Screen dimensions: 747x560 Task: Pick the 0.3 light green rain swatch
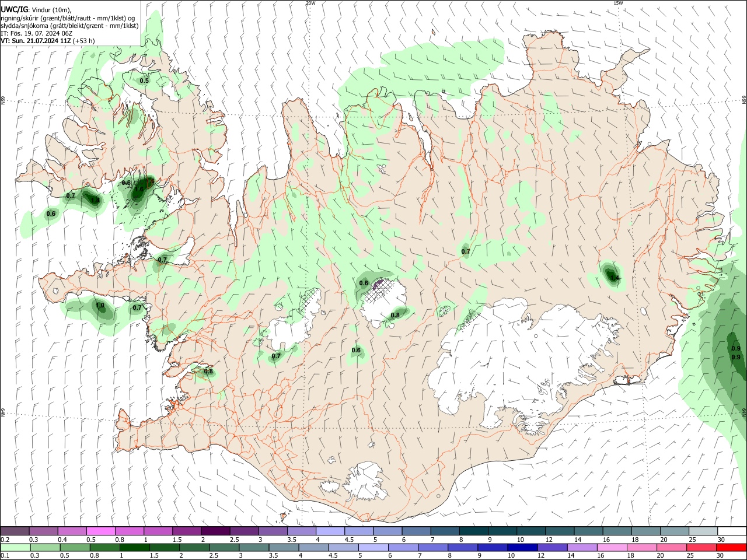click(44, 548)
